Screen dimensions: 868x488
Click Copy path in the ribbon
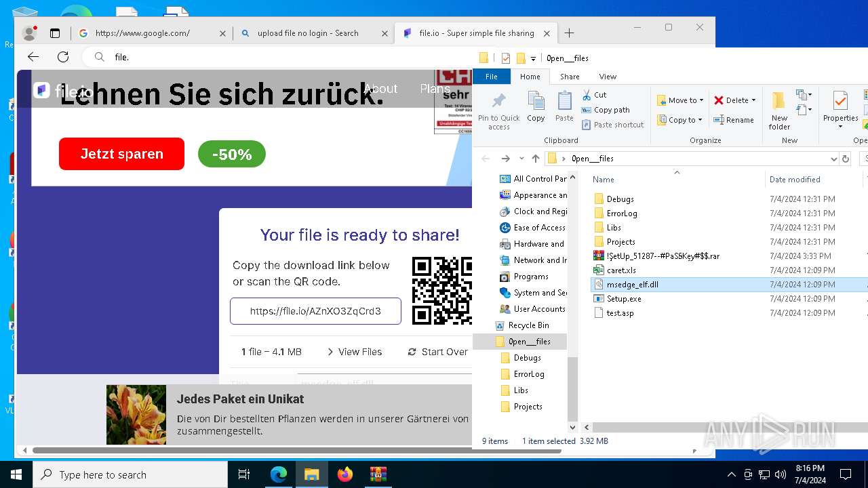[x=606, y=110]
